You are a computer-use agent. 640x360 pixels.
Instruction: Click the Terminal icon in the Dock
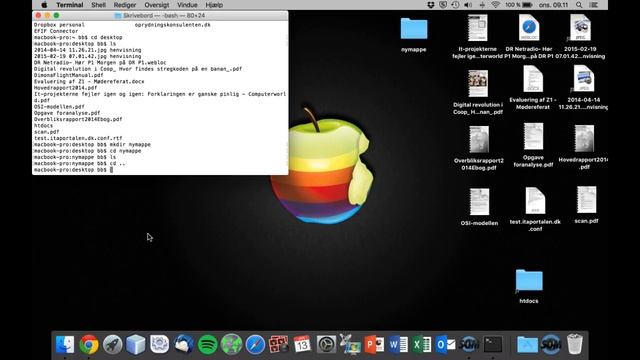pyautogui.click(x=493, y=344)
